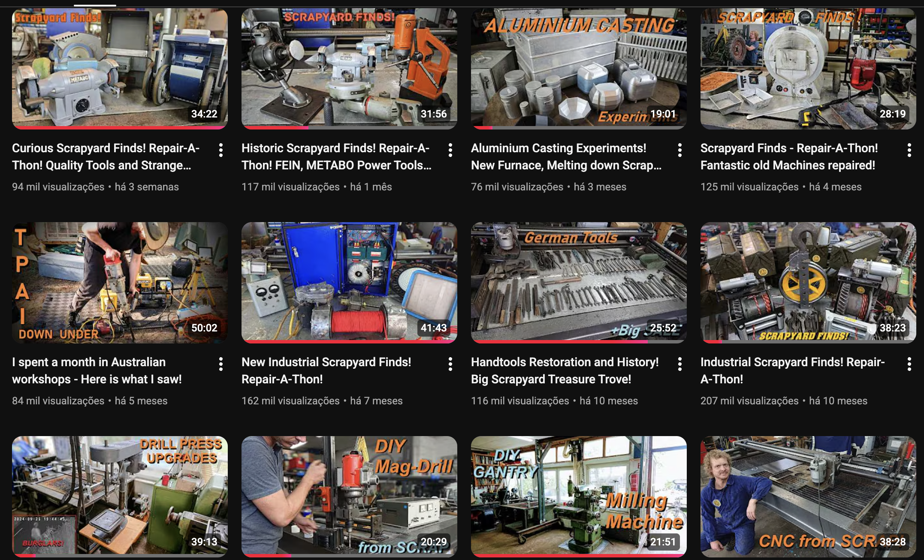This screenshot has width=924, height=560.
Task: Click the CNC from Scrap thumbnail
Action: pos(808,496)
